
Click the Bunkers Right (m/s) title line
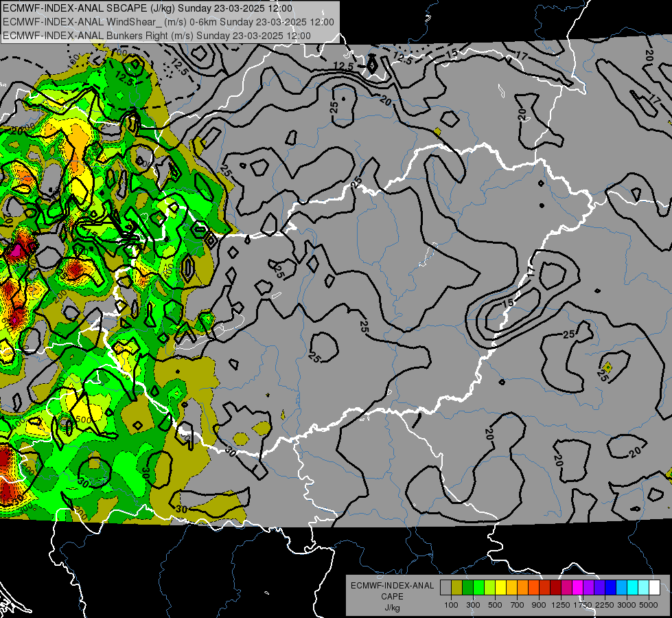pyautogui.click(x=157, y=36)
